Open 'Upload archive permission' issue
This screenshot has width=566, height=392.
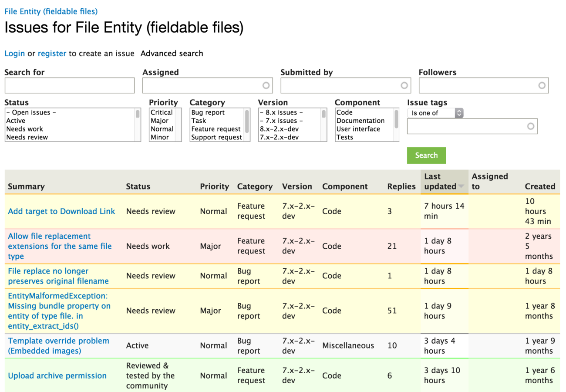(57, 375)
